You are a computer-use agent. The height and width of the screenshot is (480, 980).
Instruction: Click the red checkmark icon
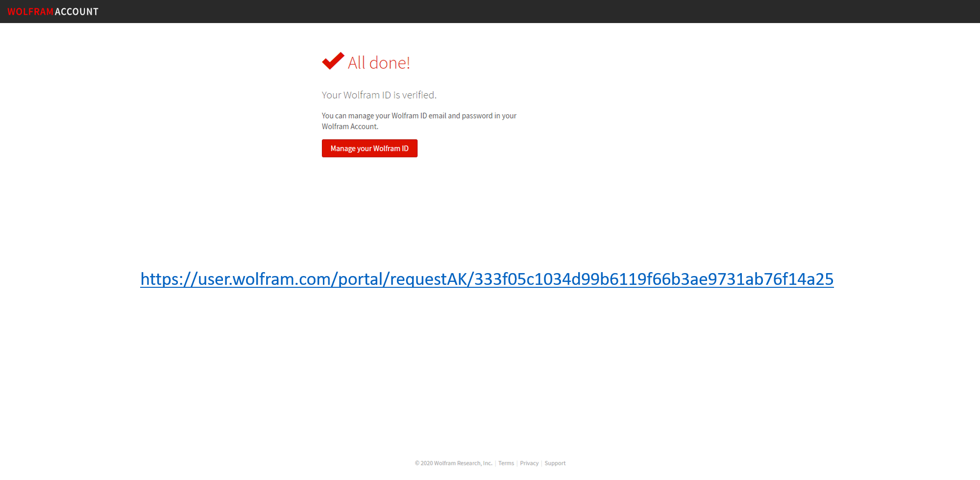333,61
